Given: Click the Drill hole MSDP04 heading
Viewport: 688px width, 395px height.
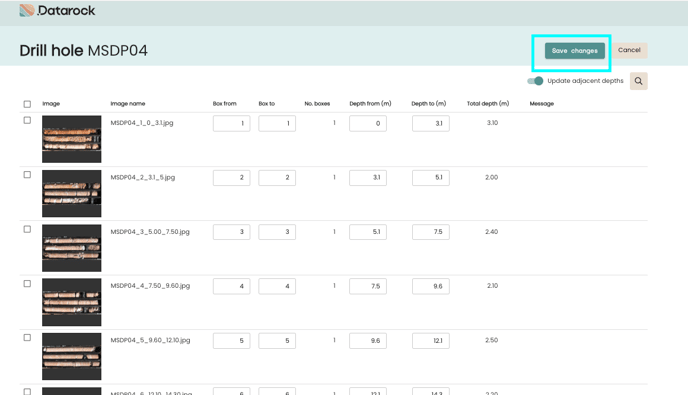Looking at the screenshot, I should [x=83, y=50].
